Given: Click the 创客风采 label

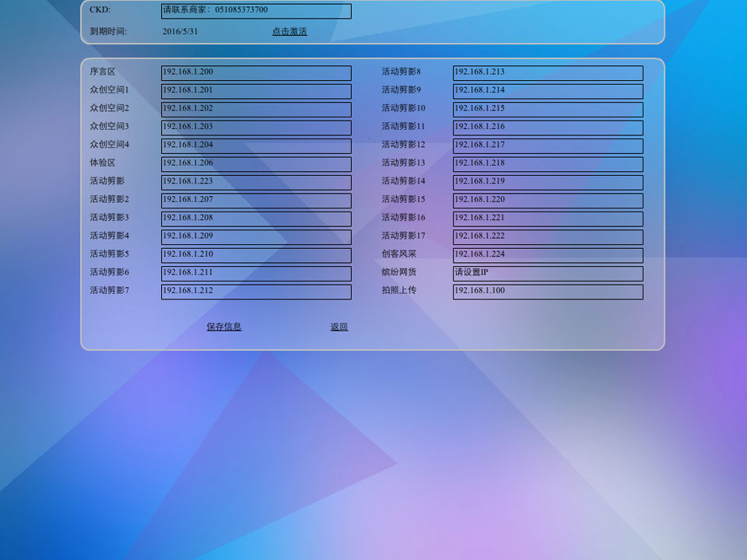Looking at the screenshot, I should [398, 254].
